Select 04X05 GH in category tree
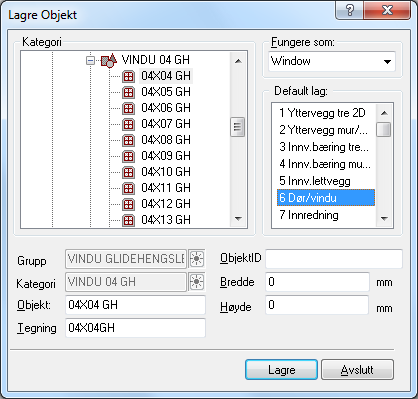 (166, 92)
